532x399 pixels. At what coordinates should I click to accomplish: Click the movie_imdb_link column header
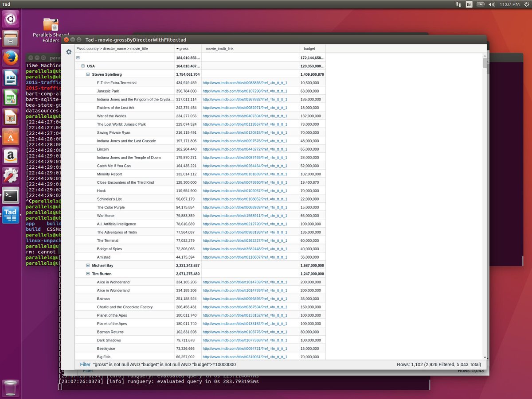click(250, 48)
